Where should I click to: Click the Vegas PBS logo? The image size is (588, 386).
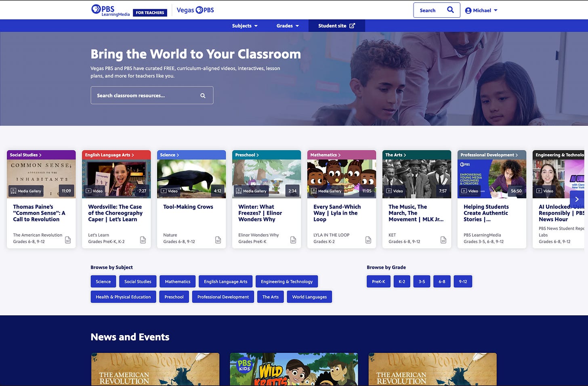tap(195, 10)
